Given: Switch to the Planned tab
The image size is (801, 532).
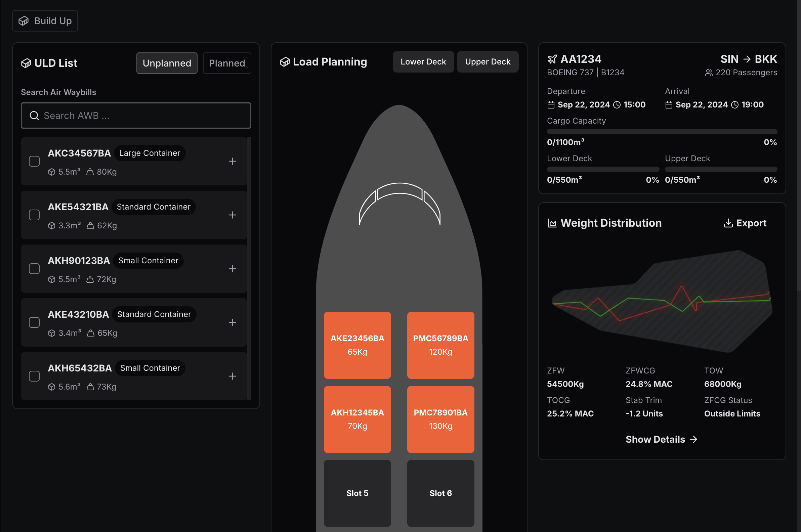Looking at the screenshot, I should tap(227, 63).
